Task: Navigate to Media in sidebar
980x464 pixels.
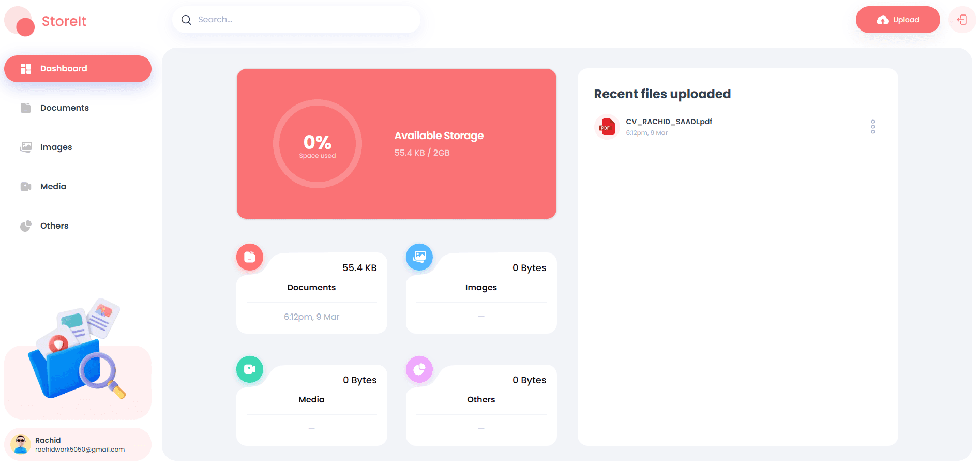Action: pos(53,187)
